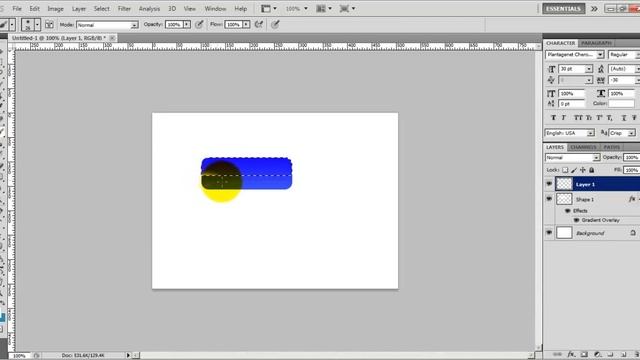The width and height of the screenshot is (640, 360).
Task: Toggle the Subscript icon
Action: click(x=609, y=118)
